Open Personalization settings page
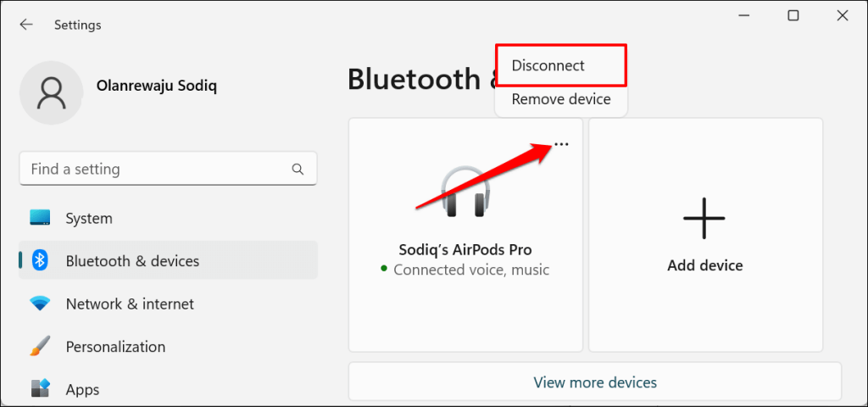The image size is (868, 407). (115, 346)
